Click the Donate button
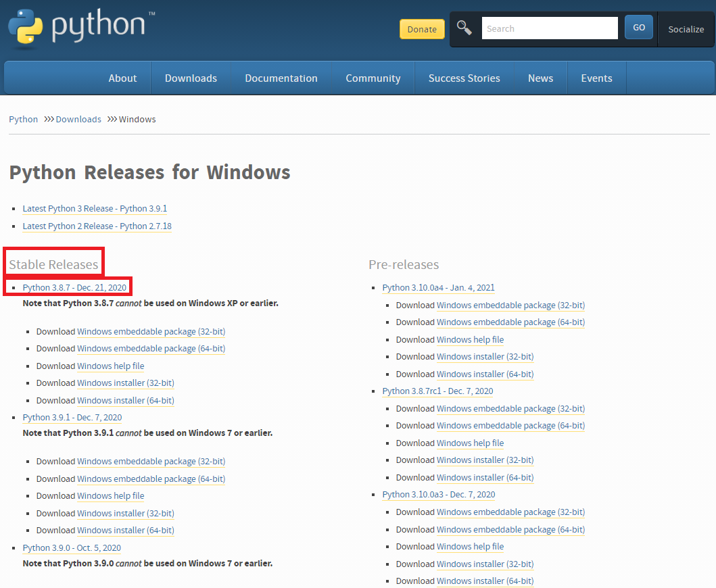Image resolution: width=716 pixels, height=588 pixels. (422, 29)
